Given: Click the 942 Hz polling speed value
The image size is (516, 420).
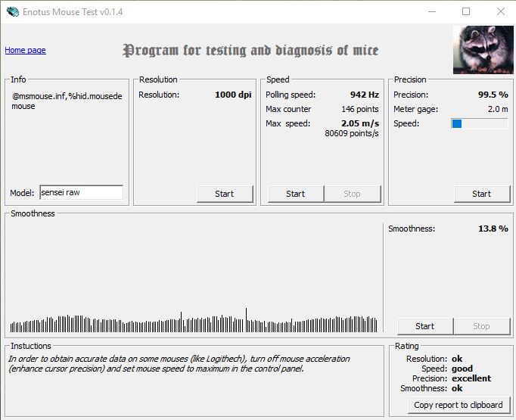Looking at the screenshot, I should (364, 95).
